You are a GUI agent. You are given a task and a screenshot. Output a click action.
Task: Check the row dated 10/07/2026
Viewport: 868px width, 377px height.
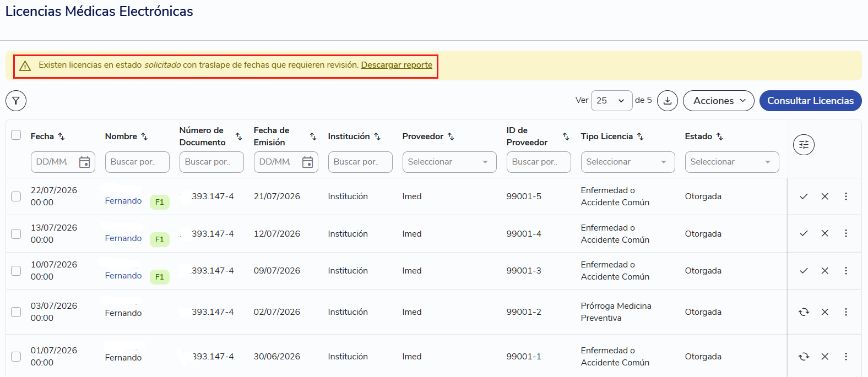click(16, 271)
